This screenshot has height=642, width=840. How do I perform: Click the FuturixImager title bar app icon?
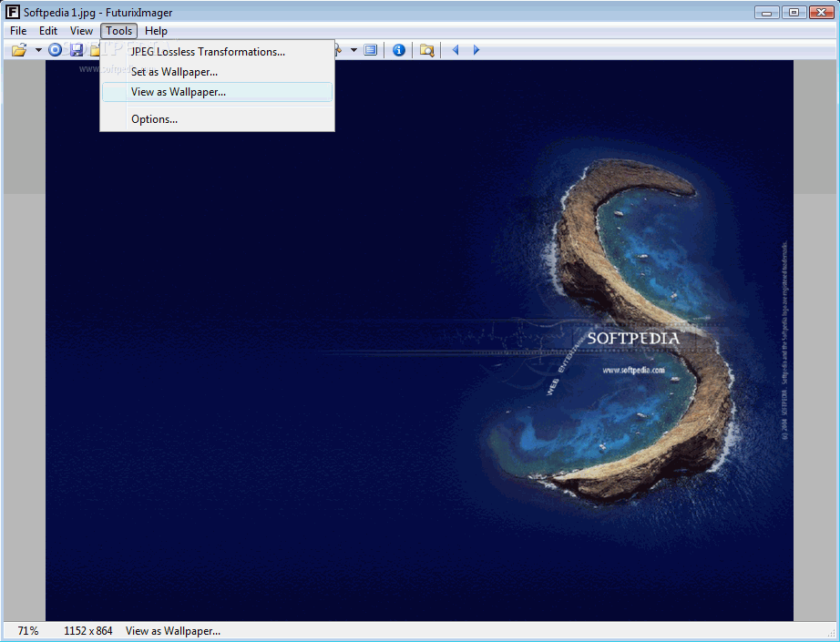pos(13,12)
